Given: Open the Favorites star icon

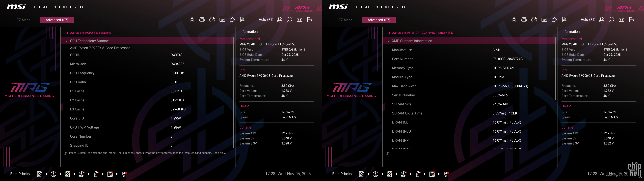Looking at the screenshot, I should pyautogui.click(x=232, y=19).
